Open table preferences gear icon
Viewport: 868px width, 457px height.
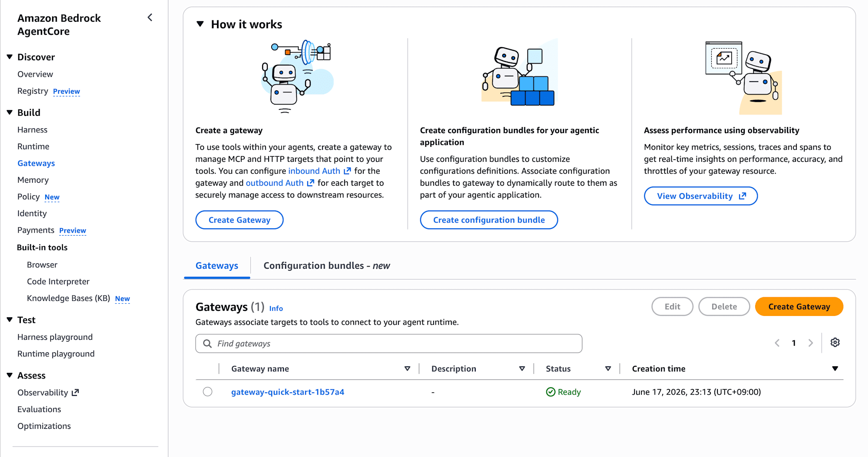[x=835, y=342]
